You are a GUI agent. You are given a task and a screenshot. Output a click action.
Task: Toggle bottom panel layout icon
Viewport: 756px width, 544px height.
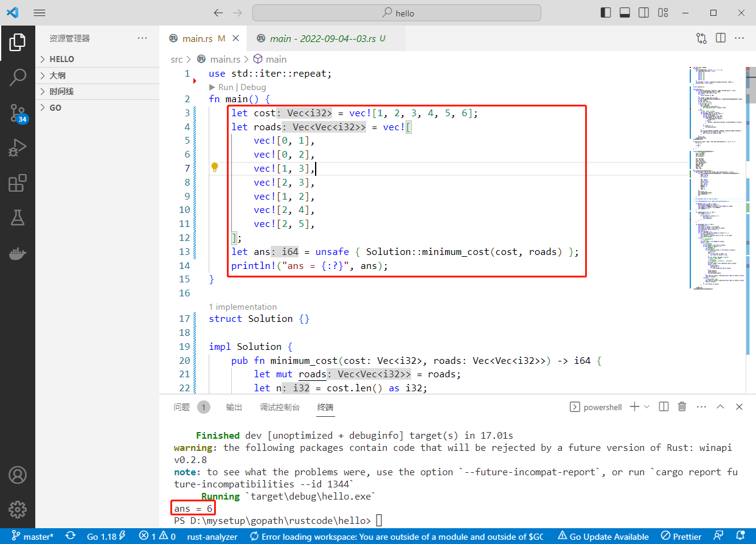624,13
